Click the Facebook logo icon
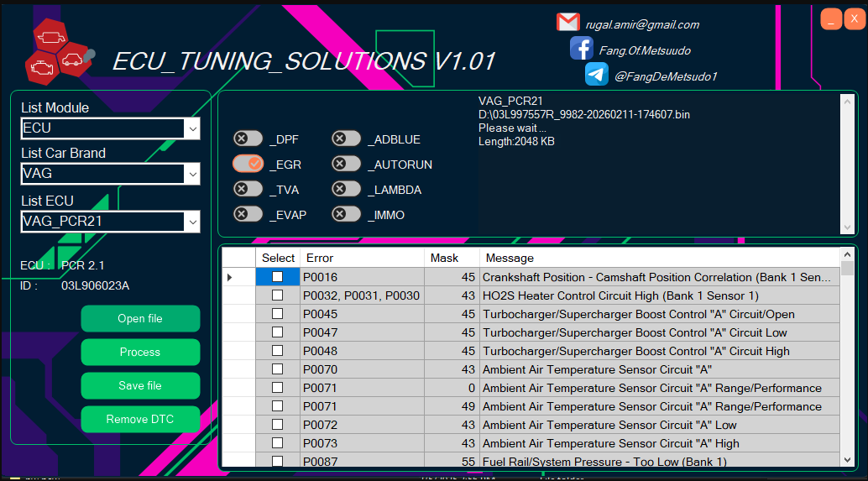The height and width of the screenshot is (481, 868). [x=581, y=49]
